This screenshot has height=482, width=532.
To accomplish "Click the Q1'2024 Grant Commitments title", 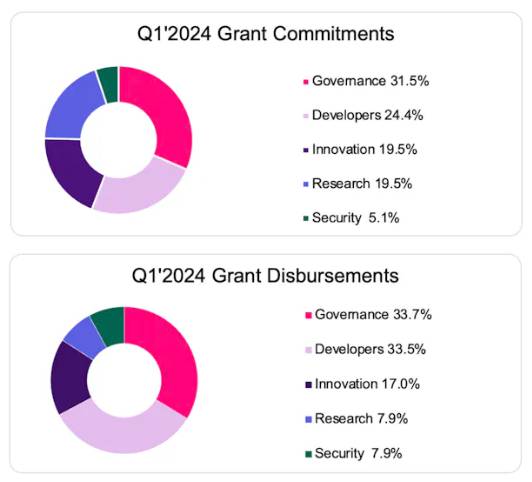I will [x=266, y=34].
